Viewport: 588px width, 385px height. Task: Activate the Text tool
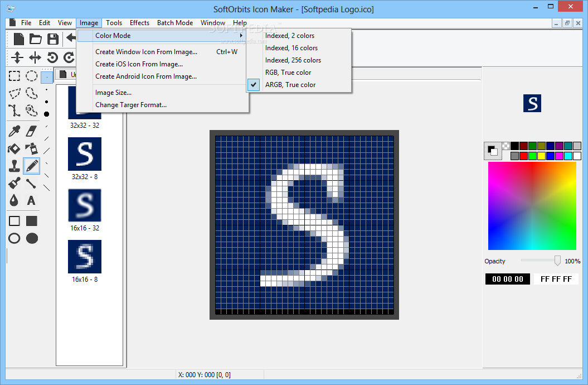click(x=32, y=200)
